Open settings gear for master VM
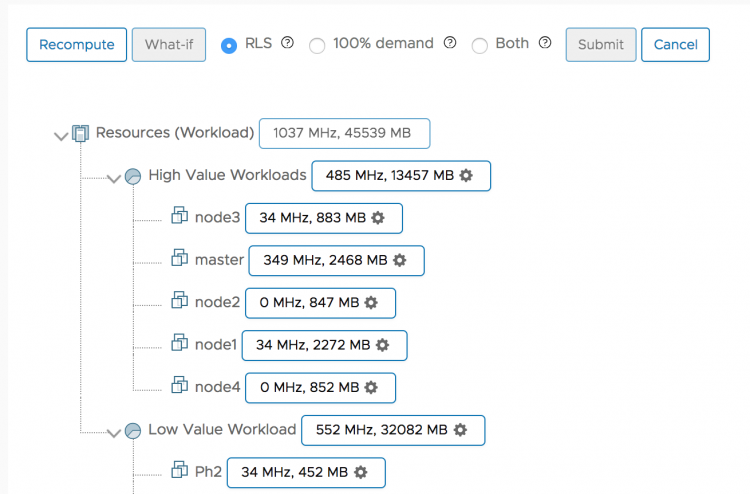Viewport: 750px width, 494px height. [x=400, y=260]
